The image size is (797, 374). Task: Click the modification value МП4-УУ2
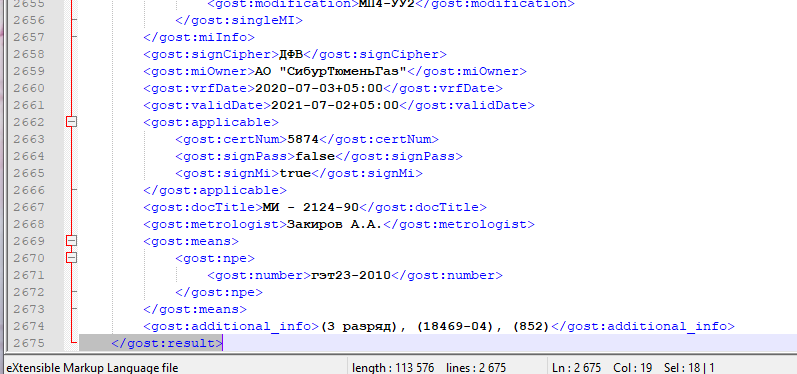386,4
